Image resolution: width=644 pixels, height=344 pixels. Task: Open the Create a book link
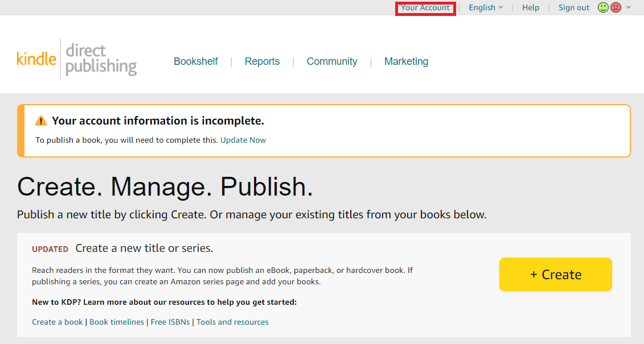click(58, 322)
